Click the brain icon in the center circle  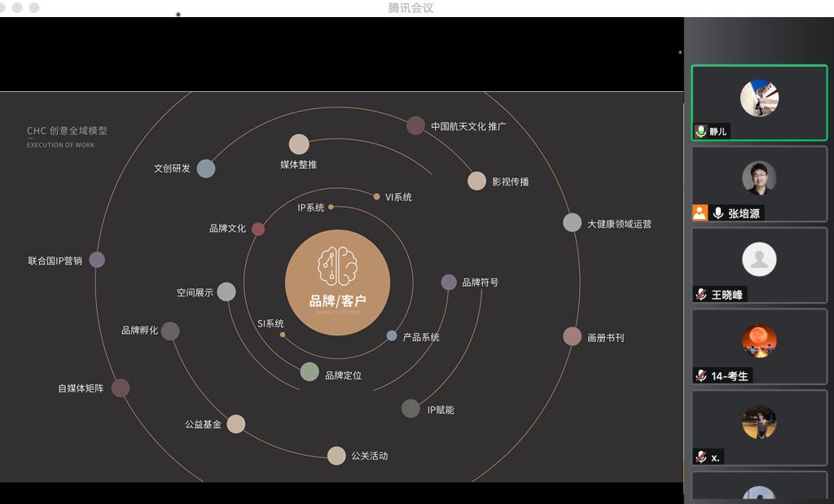(x=337, y=266)
